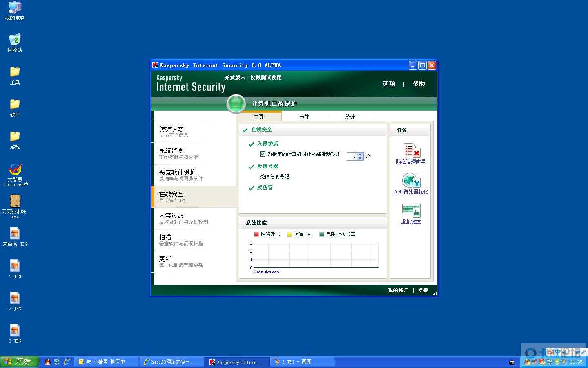Click the 开始 Start button
The height and width of the screenshot is (368, 588).
pyautogui.click(x=19, y=362)
